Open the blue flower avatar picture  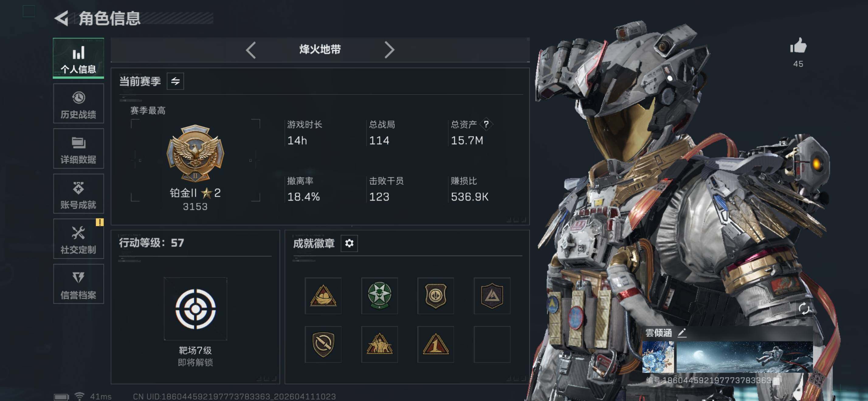coord(658,357)
